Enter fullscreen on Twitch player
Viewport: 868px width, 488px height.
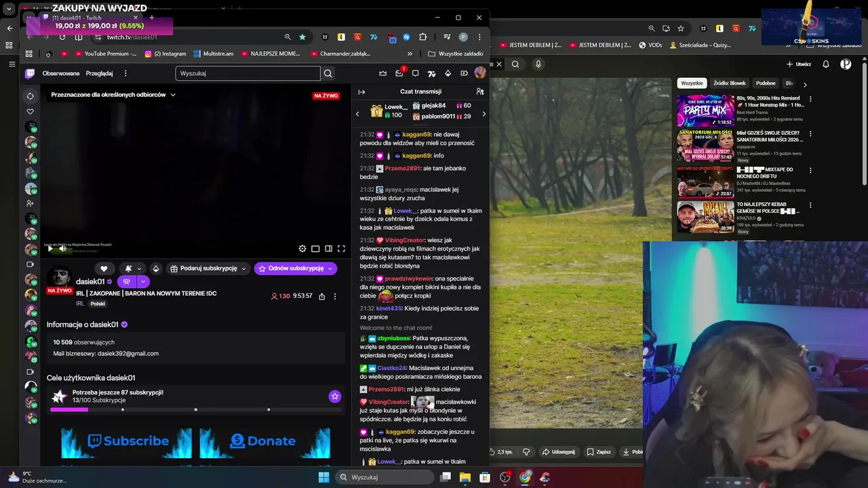[x=341, y=249]
